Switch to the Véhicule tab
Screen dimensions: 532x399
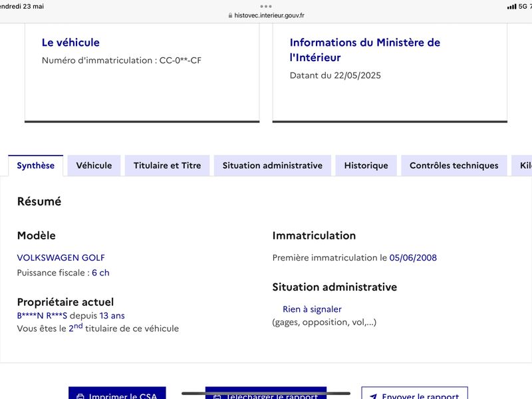tap(94, 166)
